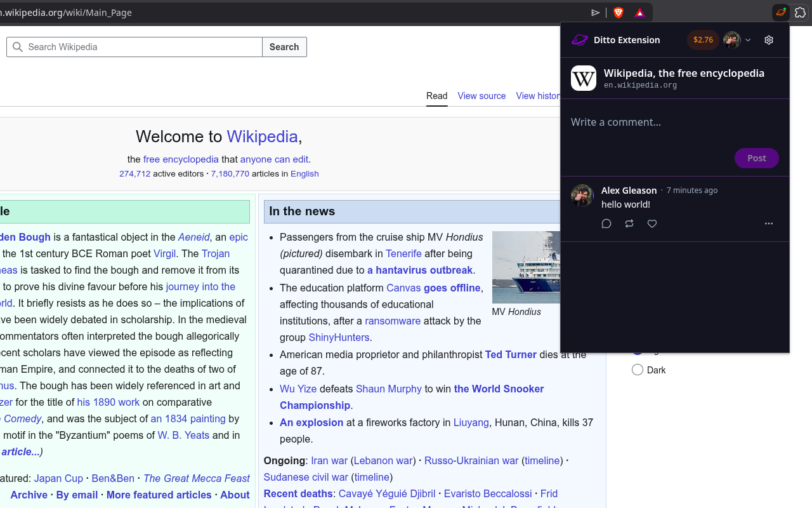Open the Wu Yize link

coord(298,389)
